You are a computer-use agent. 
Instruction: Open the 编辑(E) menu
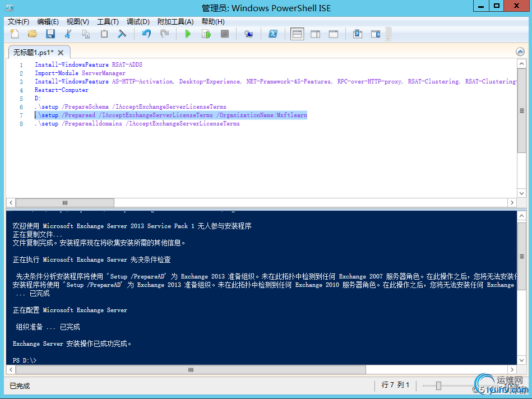(x=48, y=22)
